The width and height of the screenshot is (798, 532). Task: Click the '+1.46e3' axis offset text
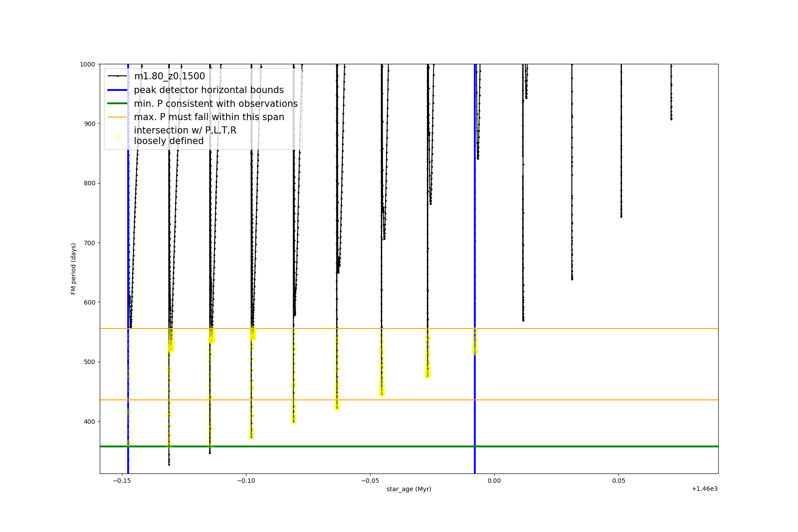704,489
